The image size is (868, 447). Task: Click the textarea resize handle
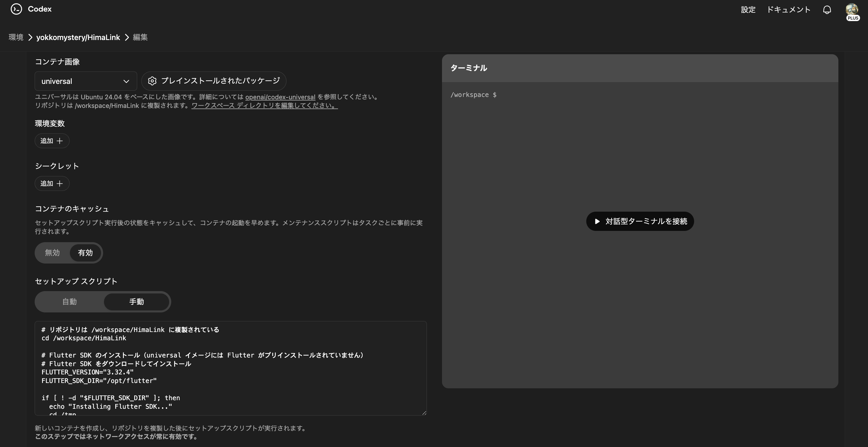[x=424, y=413]
